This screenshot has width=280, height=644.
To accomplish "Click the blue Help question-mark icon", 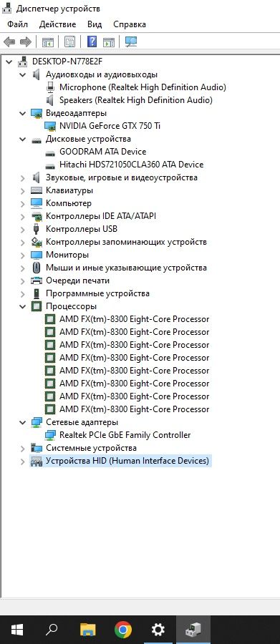I will pos(92,42).
